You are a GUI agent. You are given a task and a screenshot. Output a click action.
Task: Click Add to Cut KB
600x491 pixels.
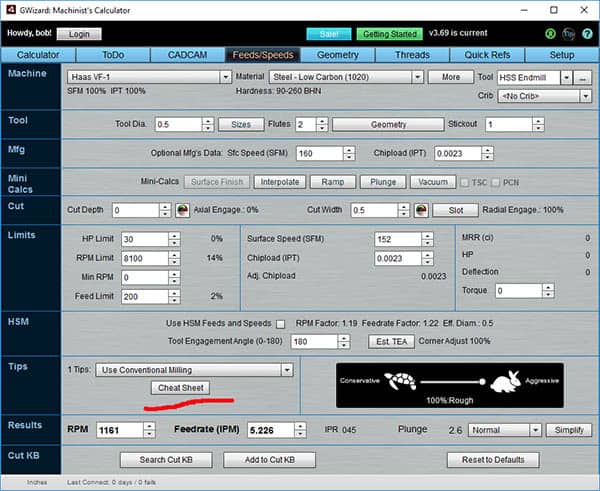coord(269,460)
